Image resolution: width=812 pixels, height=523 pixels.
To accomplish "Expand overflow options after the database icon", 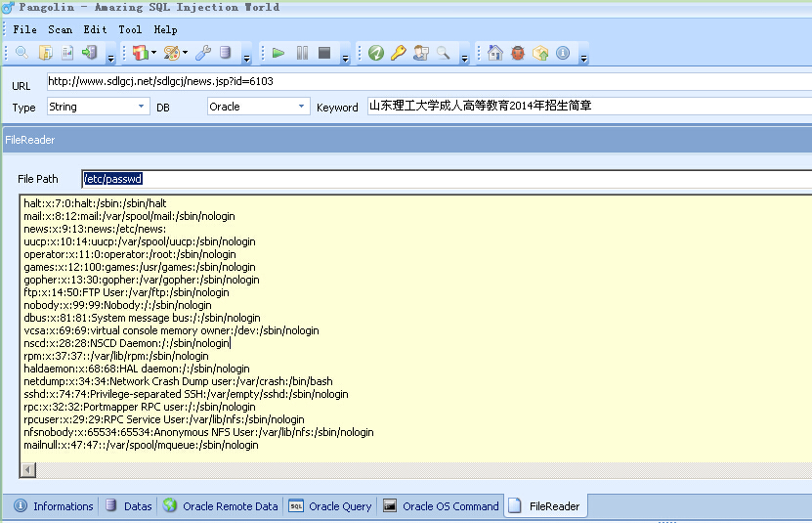I will point(246,59).
